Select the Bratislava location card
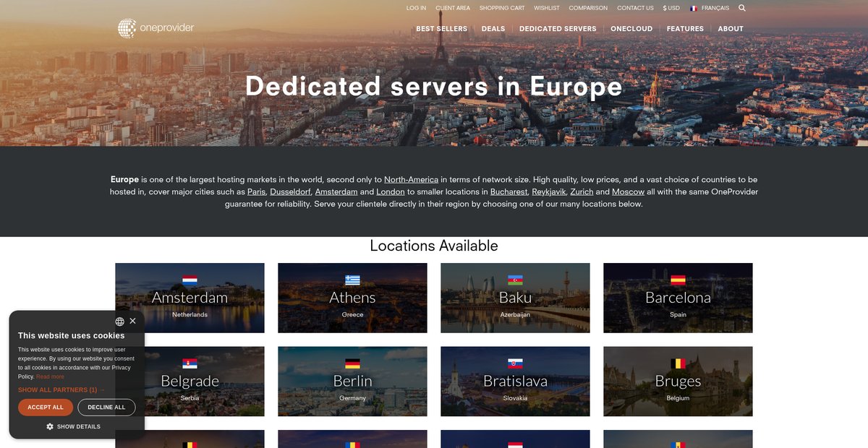868x448 pixels. tap(515, 382)
